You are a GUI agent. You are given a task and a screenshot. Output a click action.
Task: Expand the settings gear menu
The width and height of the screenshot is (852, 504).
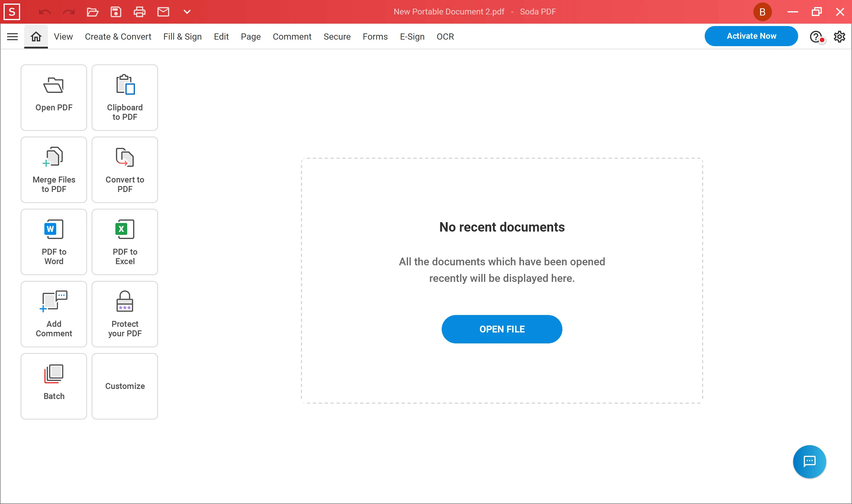839,36
